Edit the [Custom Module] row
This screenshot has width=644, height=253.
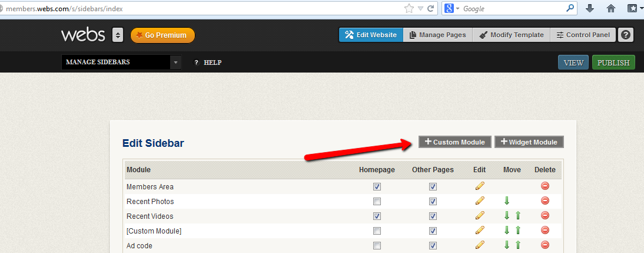pos(480,231)
